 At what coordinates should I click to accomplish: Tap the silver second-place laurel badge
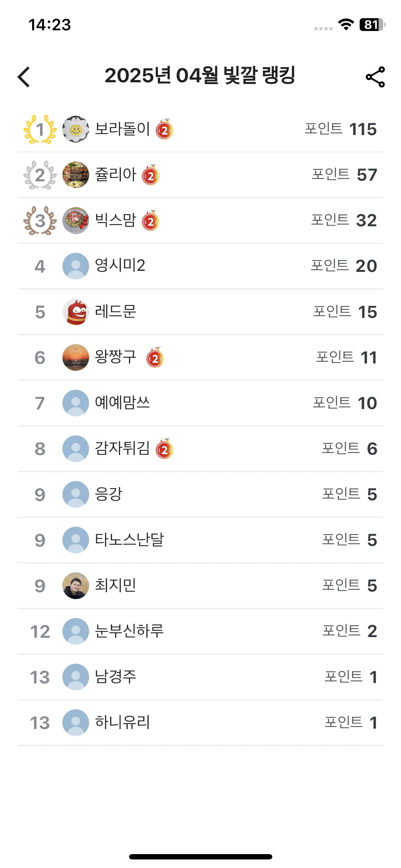coord(40,175)
